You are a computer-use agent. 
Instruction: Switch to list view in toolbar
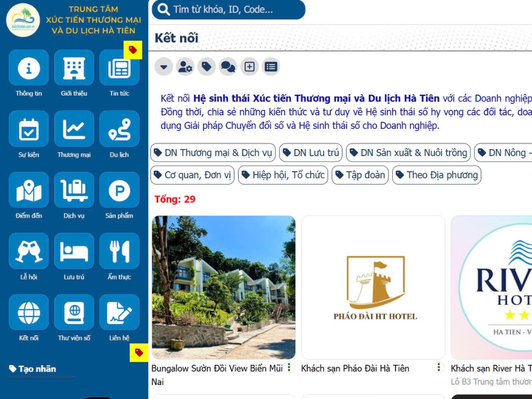coord(271,66)
